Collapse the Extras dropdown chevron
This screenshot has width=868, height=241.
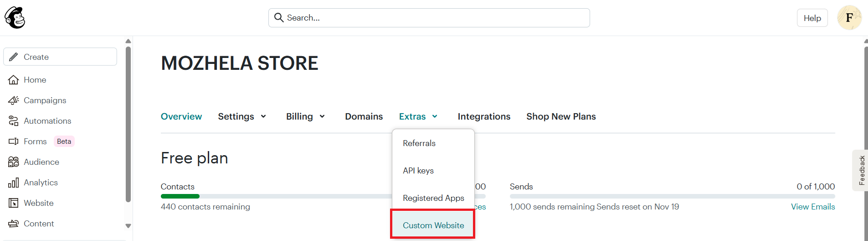click(x=435, y=117)
